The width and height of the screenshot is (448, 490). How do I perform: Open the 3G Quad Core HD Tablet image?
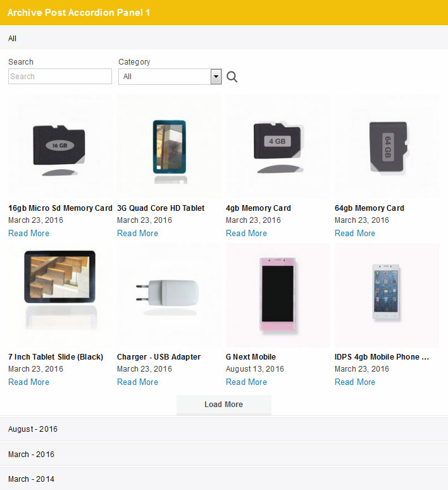click(169, 147)
